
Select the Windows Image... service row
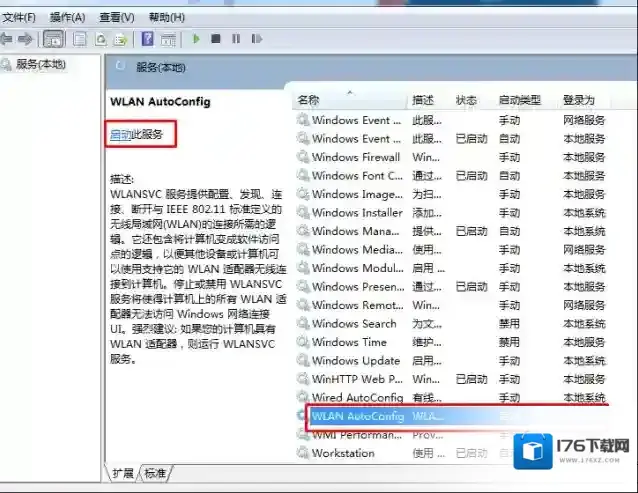(x=452, y=194)
